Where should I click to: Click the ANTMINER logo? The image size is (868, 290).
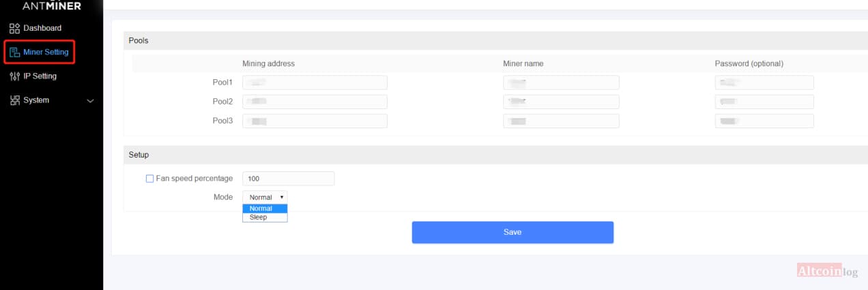pos(51,5)
